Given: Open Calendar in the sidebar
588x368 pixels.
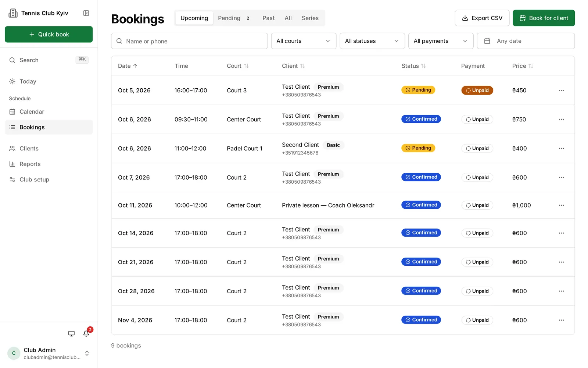Looking at the screenshot, I should (x=49, y=112).
